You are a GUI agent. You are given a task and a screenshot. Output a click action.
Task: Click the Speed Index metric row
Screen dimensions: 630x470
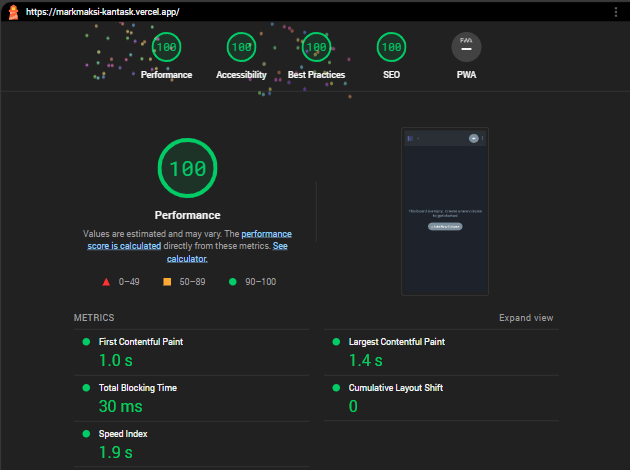123,434
